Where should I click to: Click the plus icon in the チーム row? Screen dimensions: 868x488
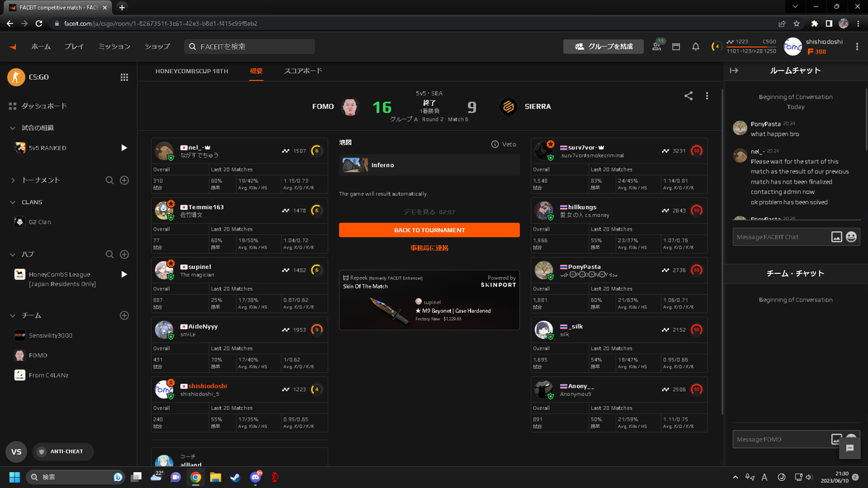pos(124,316)
